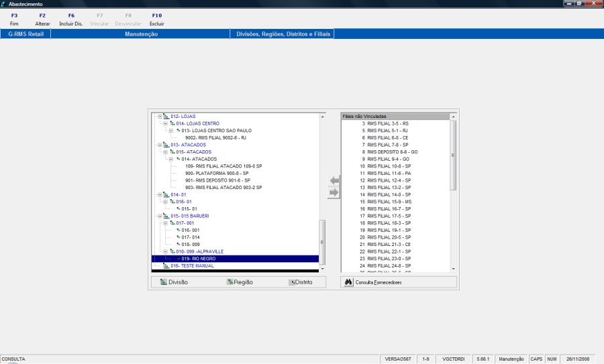The height and width of the screenshot is (364, 604).
Task: Click the left arrow to link a filial
Action: (x=334, y=180)
